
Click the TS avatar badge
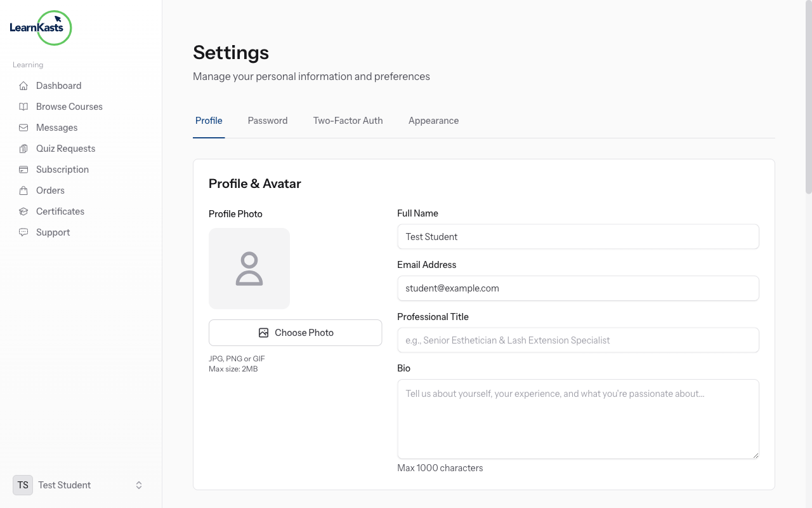pos(22,485)
